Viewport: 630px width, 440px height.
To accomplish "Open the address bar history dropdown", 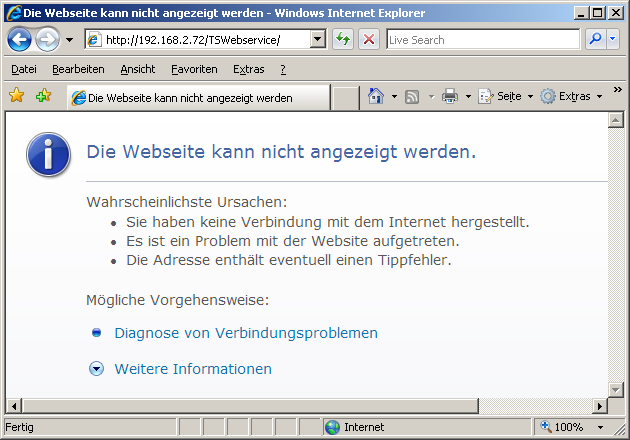I will (x=318, y=40).
